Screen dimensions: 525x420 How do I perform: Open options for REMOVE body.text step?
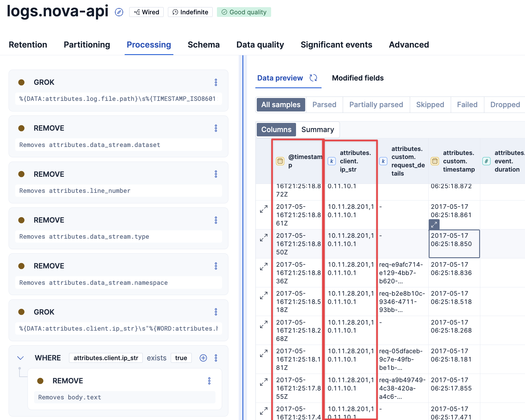[209, 381]
